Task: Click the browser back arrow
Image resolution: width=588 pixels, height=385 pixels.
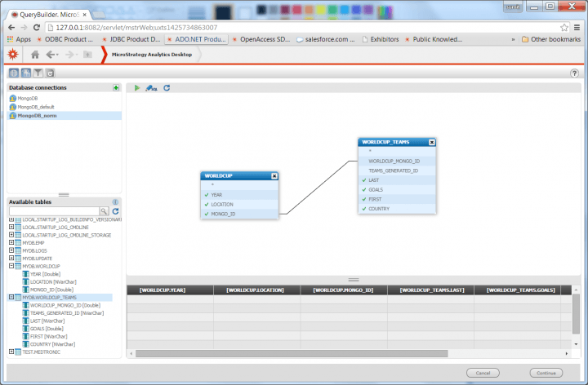Action: pyautogui.click(x=11, y=28)
